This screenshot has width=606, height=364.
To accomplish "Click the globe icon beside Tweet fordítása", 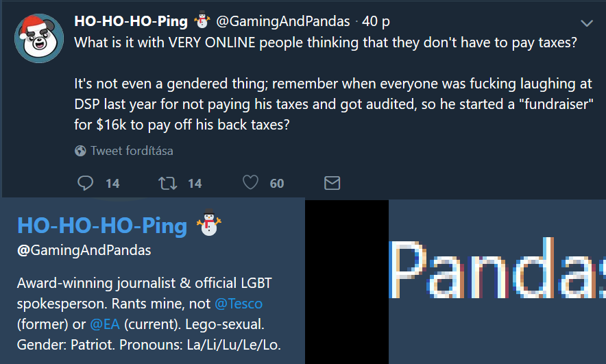I will (80, 151).
